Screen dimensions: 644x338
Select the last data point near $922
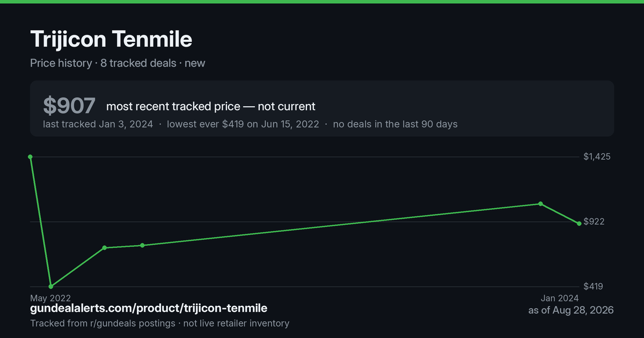point(579,223)
